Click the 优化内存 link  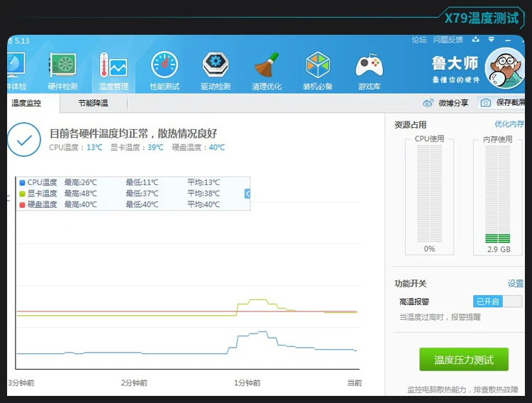[509, 124]
